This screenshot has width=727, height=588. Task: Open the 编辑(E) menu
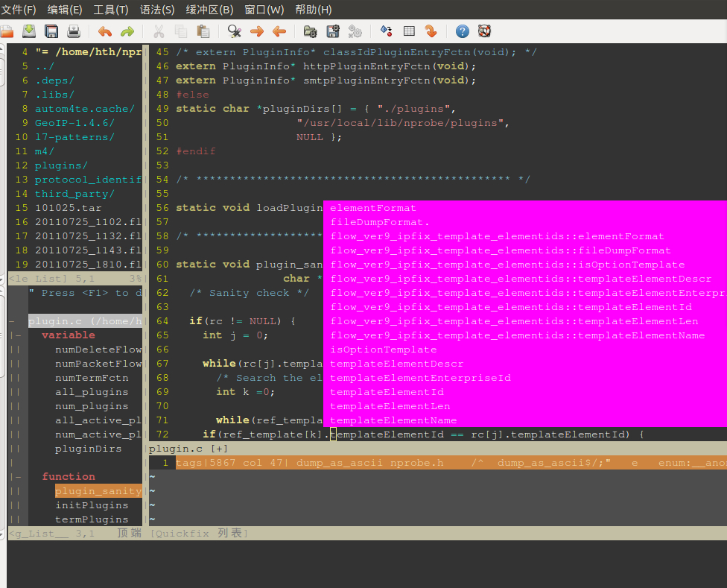(65, 10)
